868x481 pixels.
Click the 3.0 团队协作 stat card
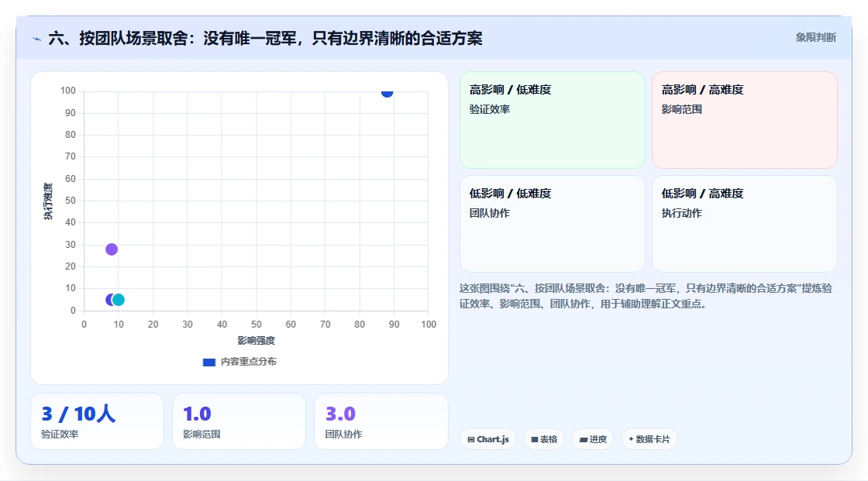381,421
